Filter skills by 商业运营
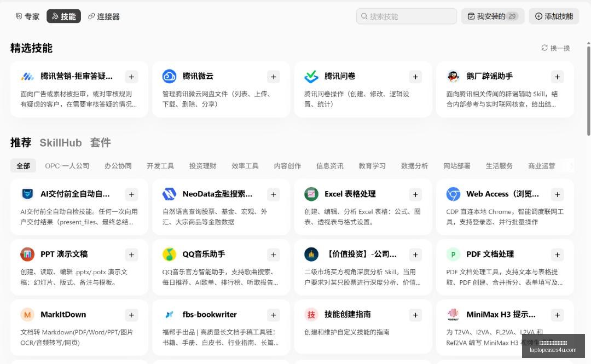Image resolution: width=591 pixels, height=364 pixels. point(542,166)
